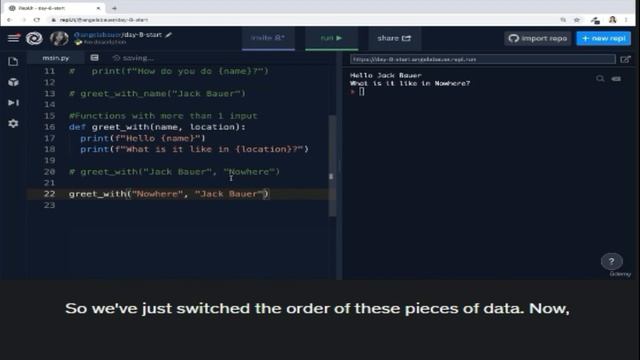640x360 pixels.
Task: Click the Replit logo icon
Action: 34,38
